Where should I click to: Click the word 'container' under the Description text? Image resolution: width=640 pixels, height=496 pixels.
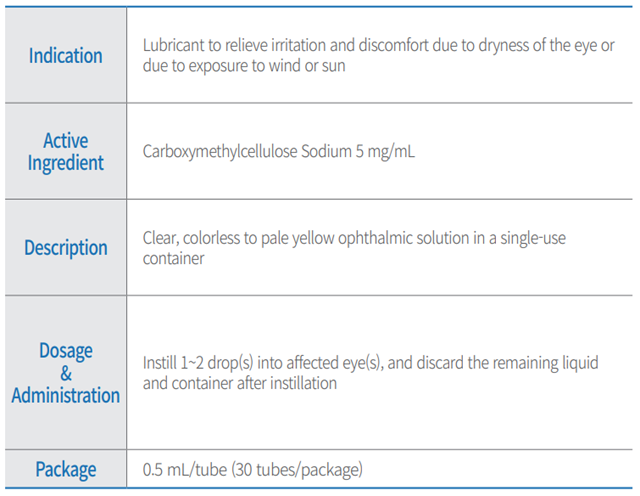(x=174, y=258)
